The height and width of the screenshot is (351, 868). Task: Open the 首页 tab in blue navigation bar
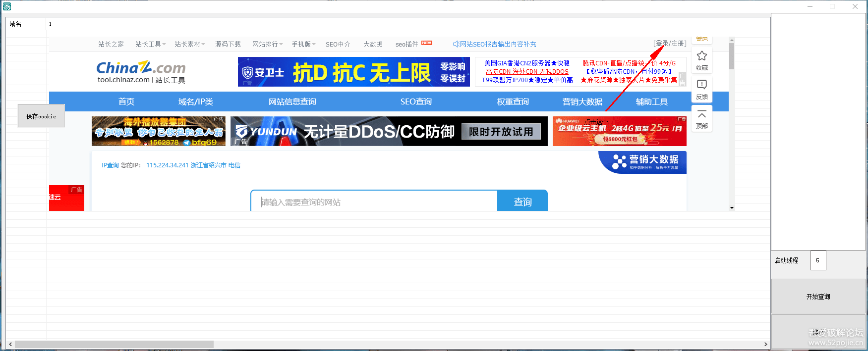pyautogui.click(x=126, y=101)
